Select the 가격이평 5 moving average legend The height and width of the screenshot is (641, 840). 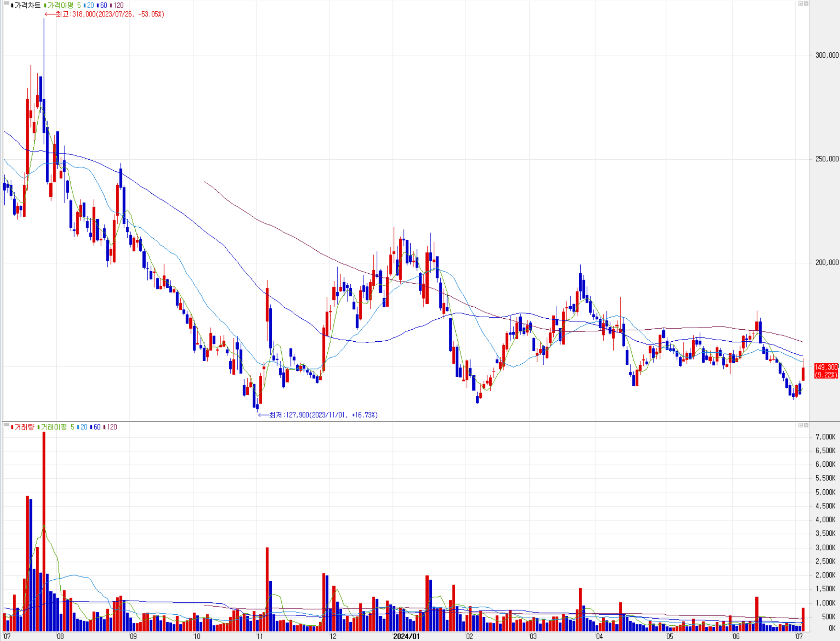click(x=63, y=5)
